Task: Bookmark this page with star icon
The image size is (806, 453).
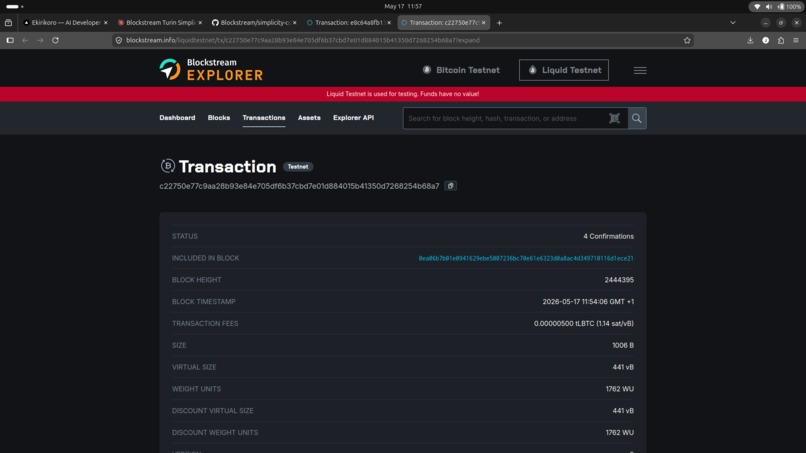Action: (687, 40)
